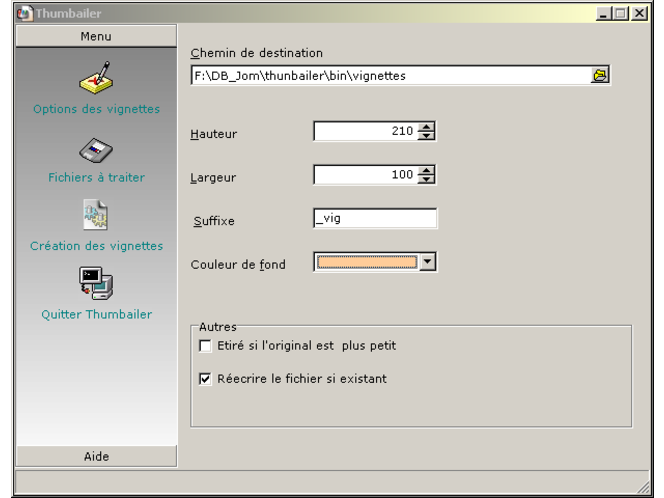This screenshot has height=498, width=664.
Task: Click the Suffixe label
Action: coord(214,221)
